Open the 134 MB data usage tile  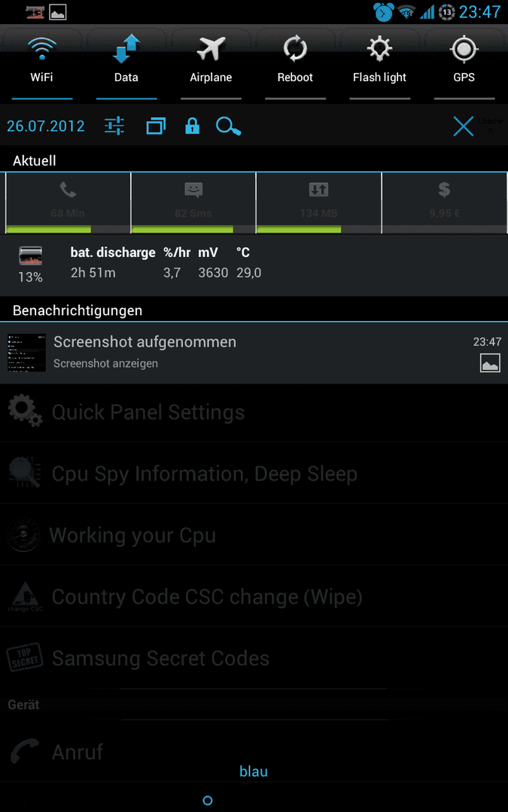click(x=319, y=203)
